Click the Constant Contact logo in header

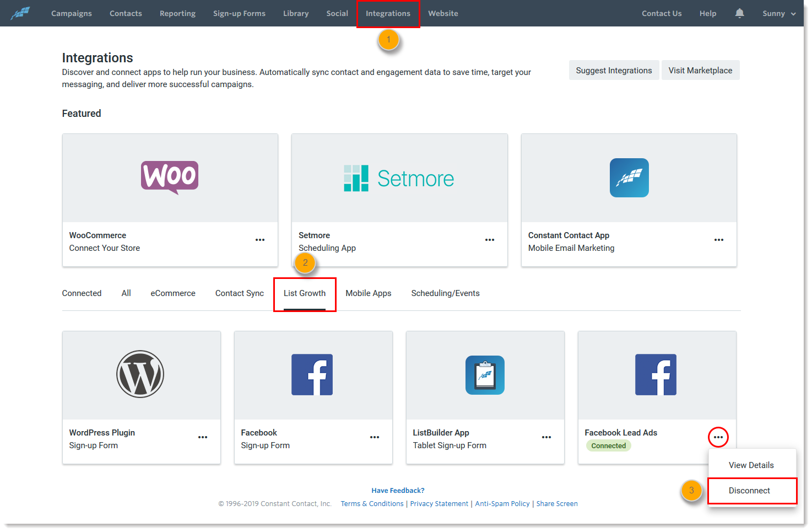20,13
